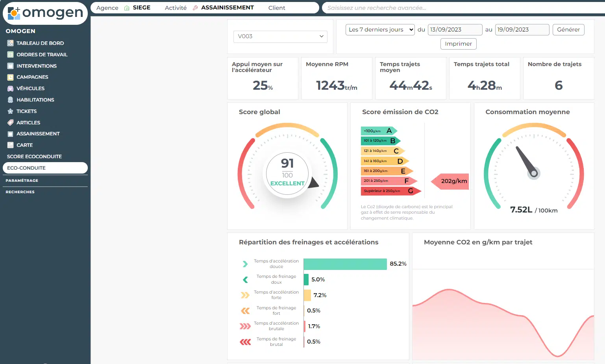Click the orange strong braking double-chevron icon
The height and width of the screenshot is (364, 605).
point(245,311)
